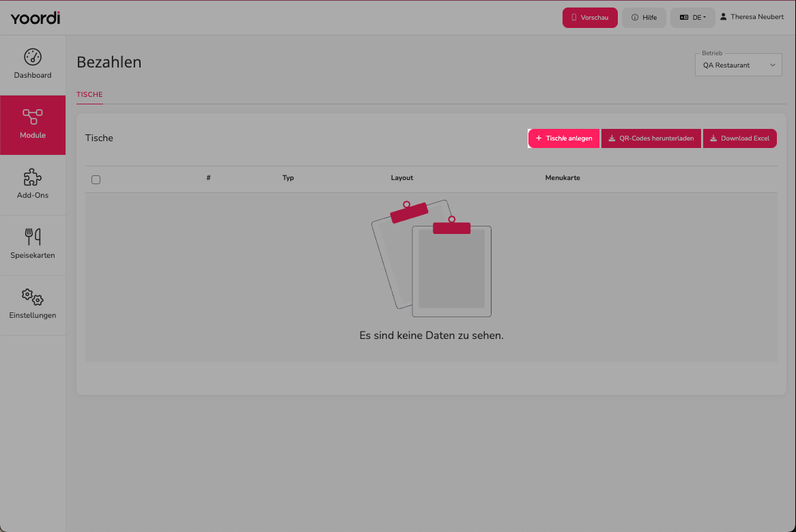Select the Module flowchart icon

tap(33, 117)
